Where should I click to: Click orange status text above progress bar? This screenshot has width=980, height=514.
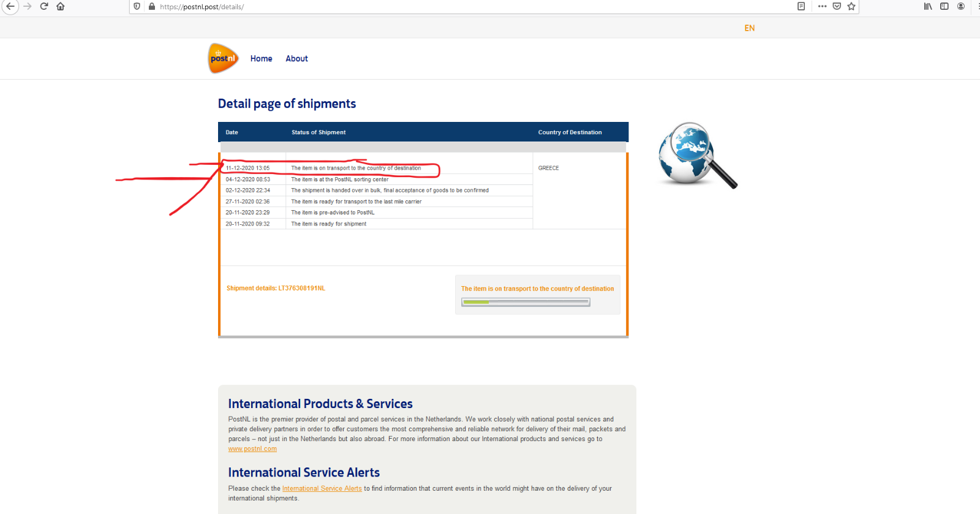[537, 289]
